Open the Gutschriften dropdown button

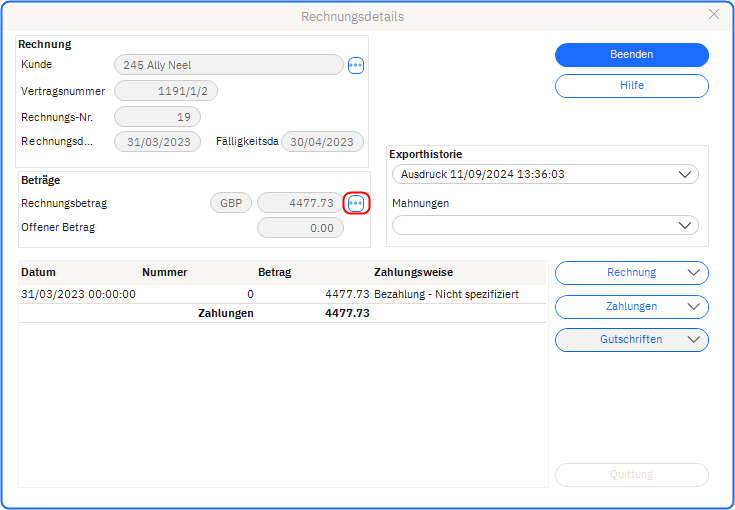click(631, 340)
